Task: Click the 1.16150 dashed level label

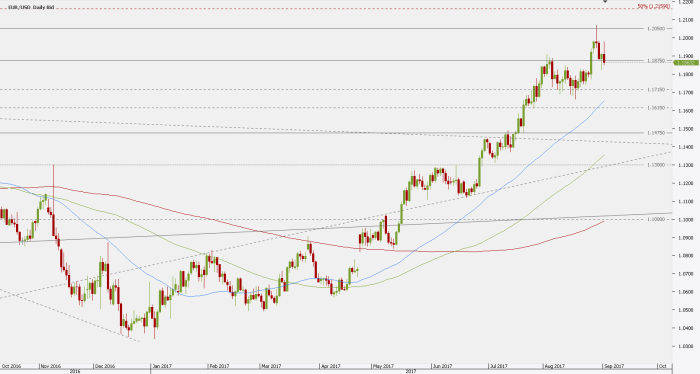Action: coord(656,108)
